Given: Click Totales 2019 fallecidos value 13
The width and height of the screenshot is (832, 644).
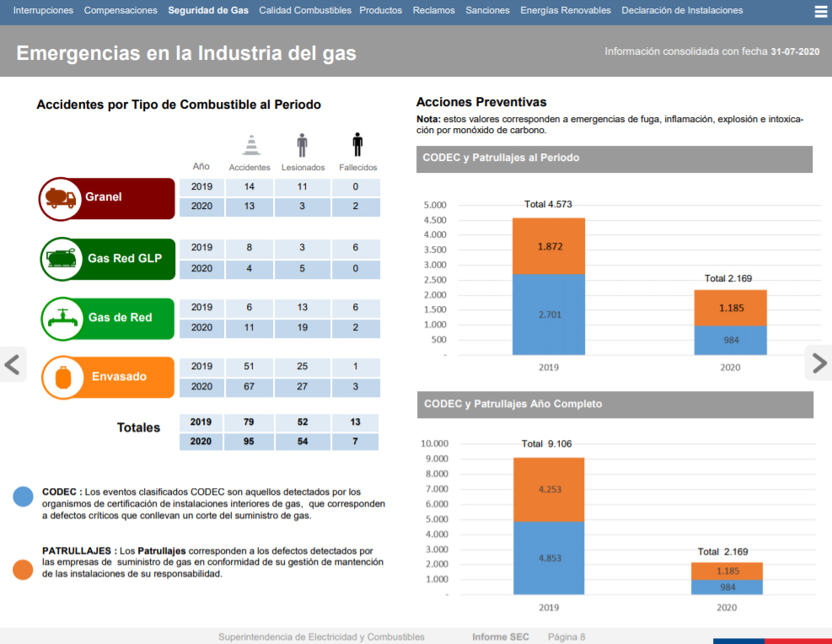Looking at the screenshot, I should [355, 422].
